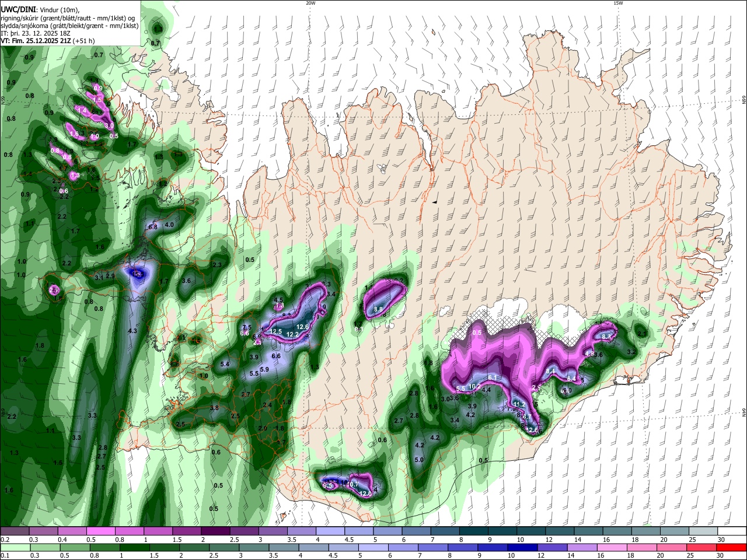Click the '12.2' precipitation value on the map

pos(293,334)
